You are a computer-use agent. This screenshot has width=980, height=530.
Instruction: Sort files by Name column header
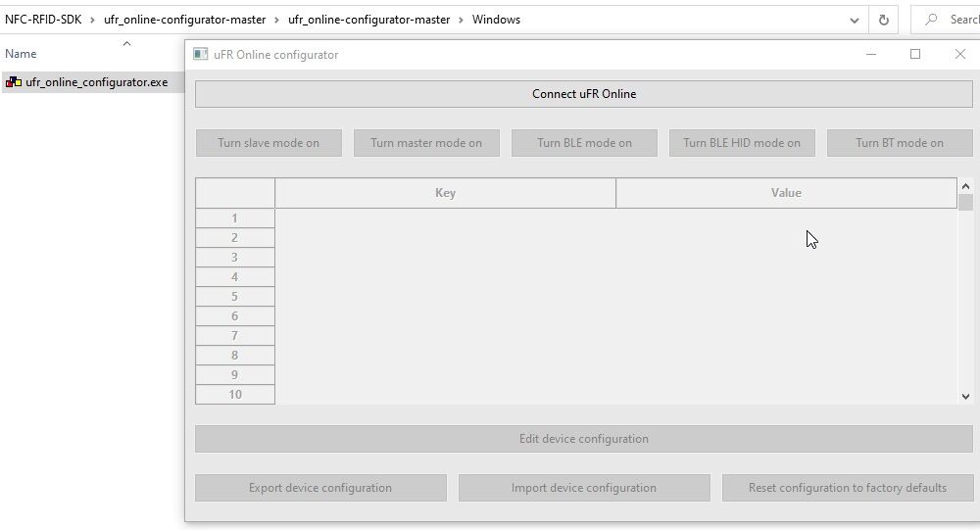click(21, 54)
